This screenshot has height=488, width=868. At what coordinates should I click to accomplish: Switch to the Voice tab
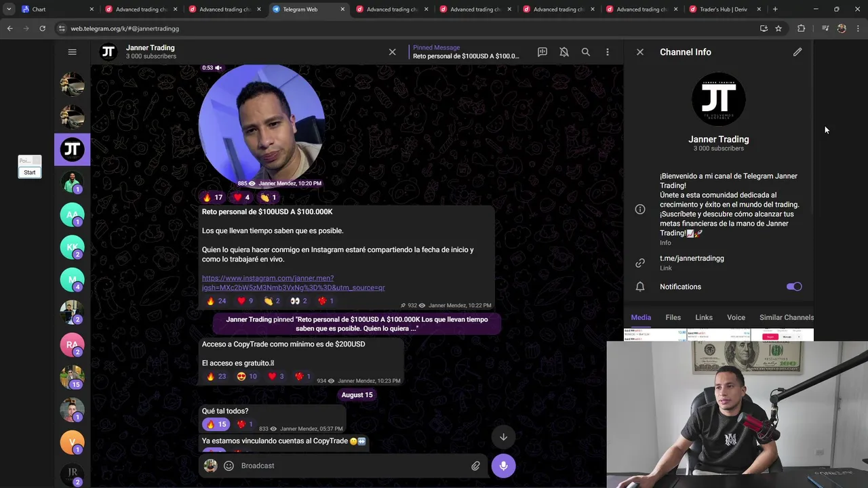736,317
